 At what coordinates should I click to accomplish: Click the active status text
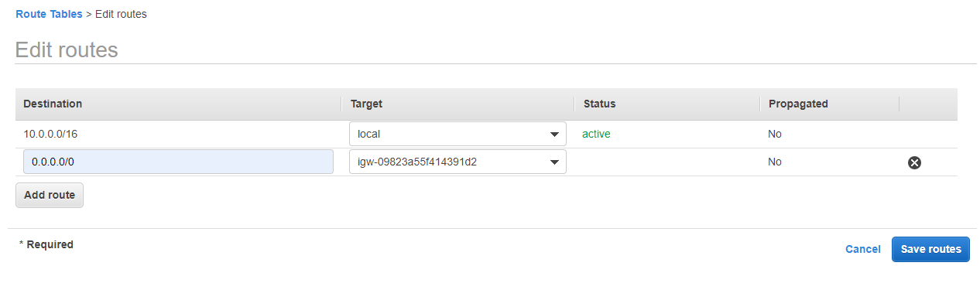click(596, 134)
